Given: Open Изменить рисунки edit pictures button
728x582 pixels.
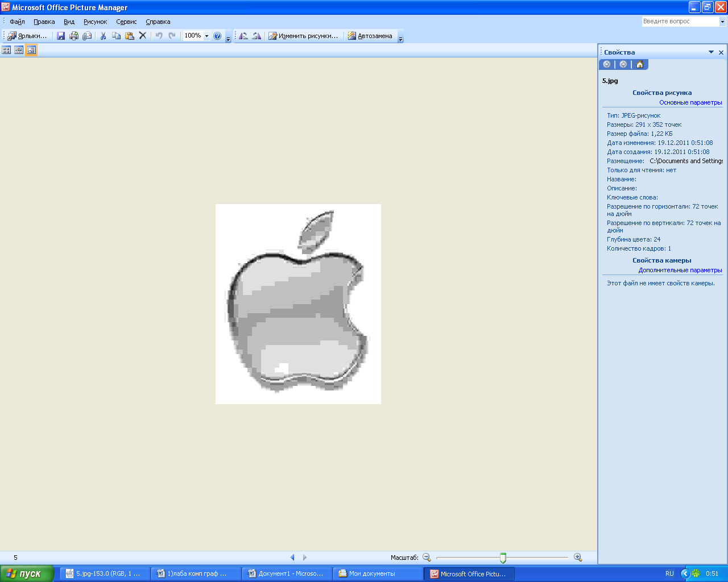Looking at the screenshot, I should click(x=303, y=36).
